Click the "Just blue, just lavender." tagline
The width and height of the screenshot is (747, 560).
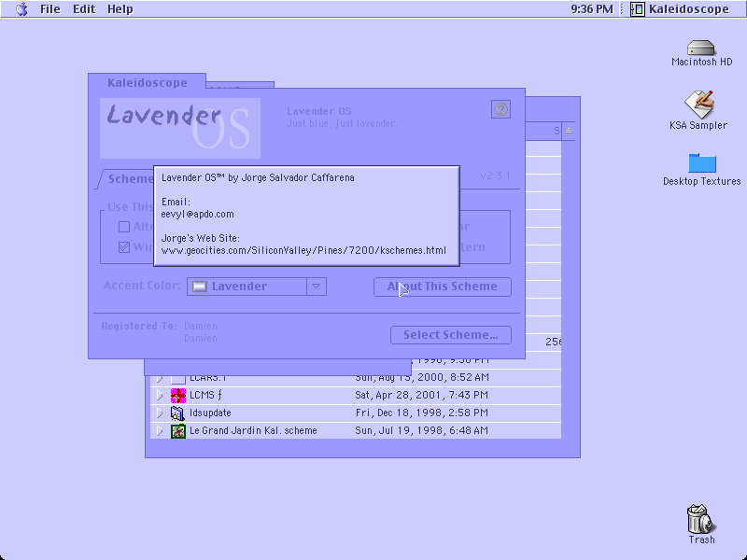pos(342,124)
